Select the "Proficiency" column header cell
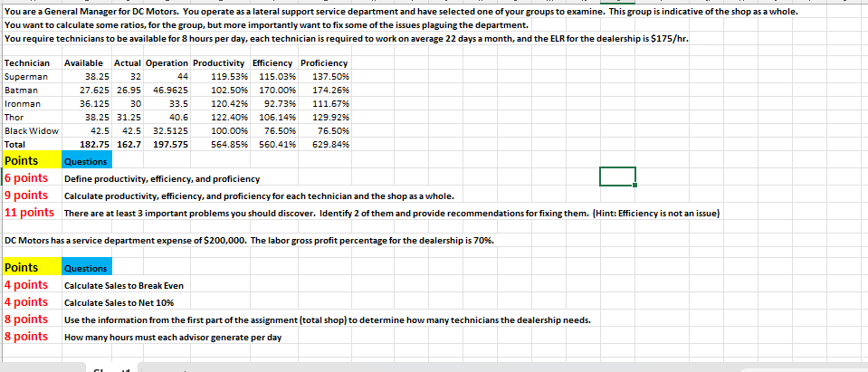The width and height of the screenshot is (868, 372). [324, 63]
